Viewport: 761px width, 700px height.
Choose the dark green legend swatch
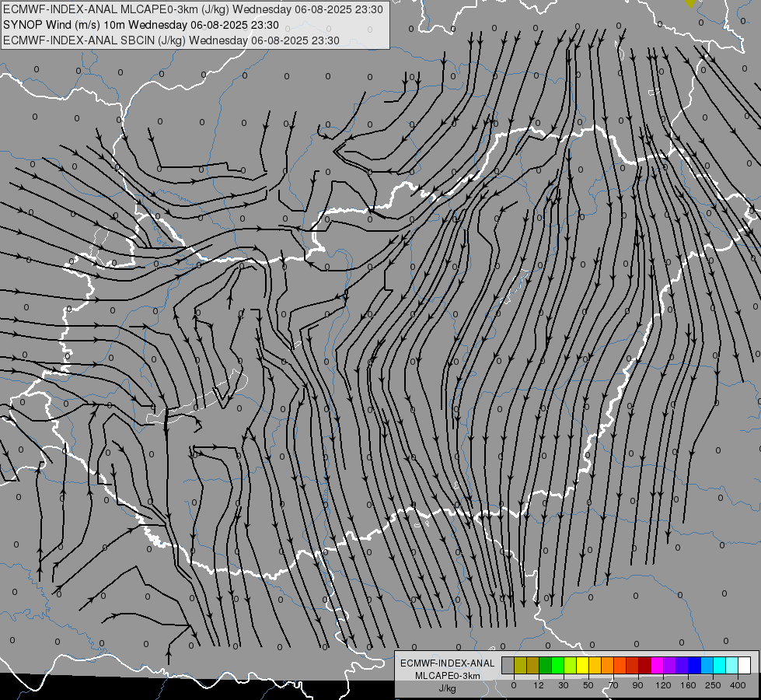(546, 665)
